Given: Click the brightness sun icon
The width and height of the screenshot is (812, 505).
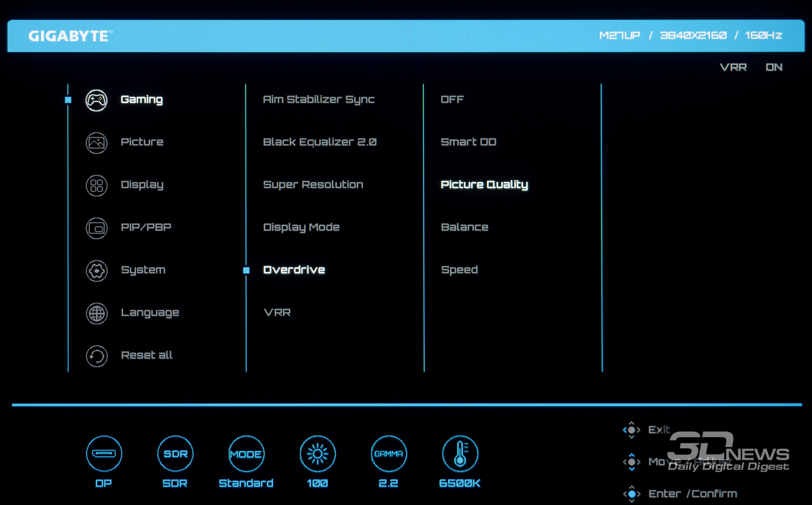Looking at the screenshot, I should click(x=318, y=453).
